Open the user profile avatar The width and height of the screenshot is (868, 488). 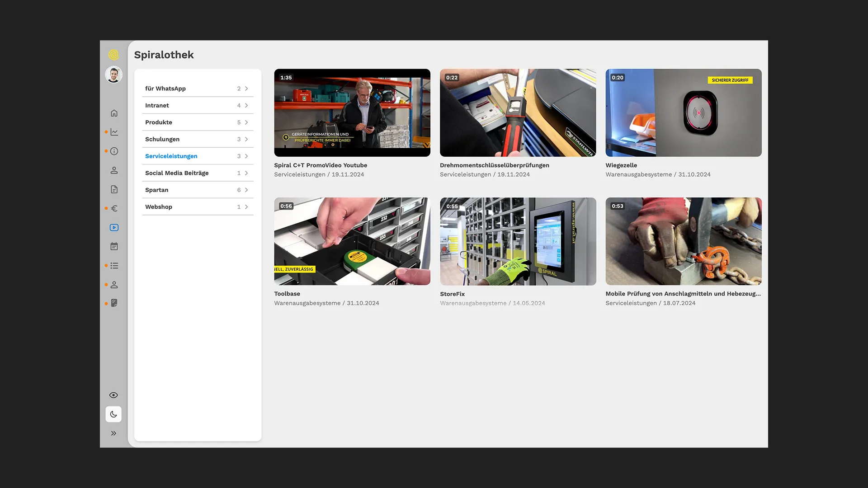point(113,75)
